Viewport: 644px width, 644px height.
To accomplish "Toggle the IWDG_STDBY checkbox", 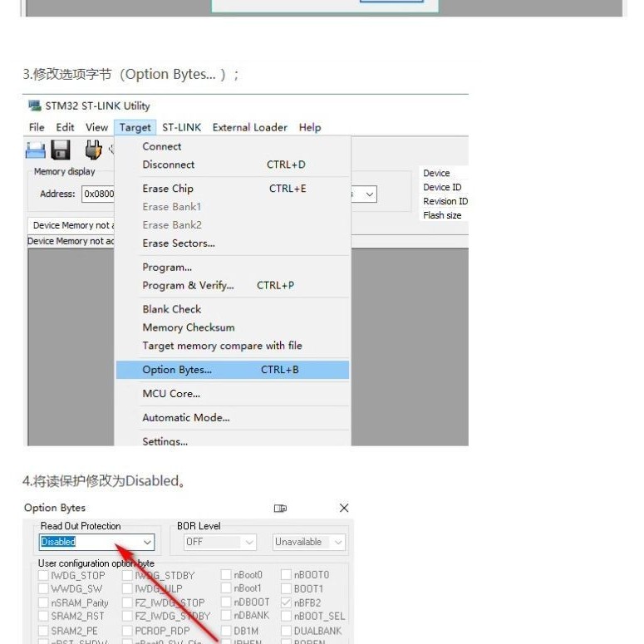I will [x=127, y=575].
